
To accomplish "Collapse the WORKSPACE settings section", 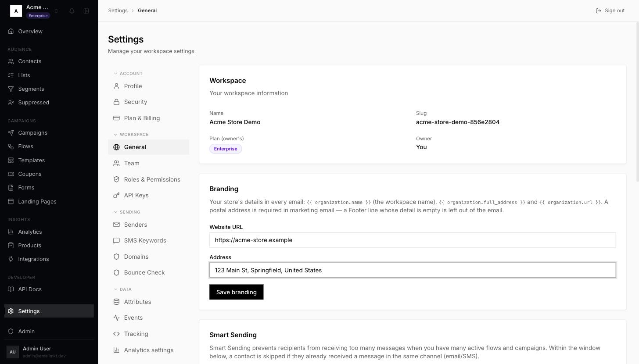I will [131, 135].
